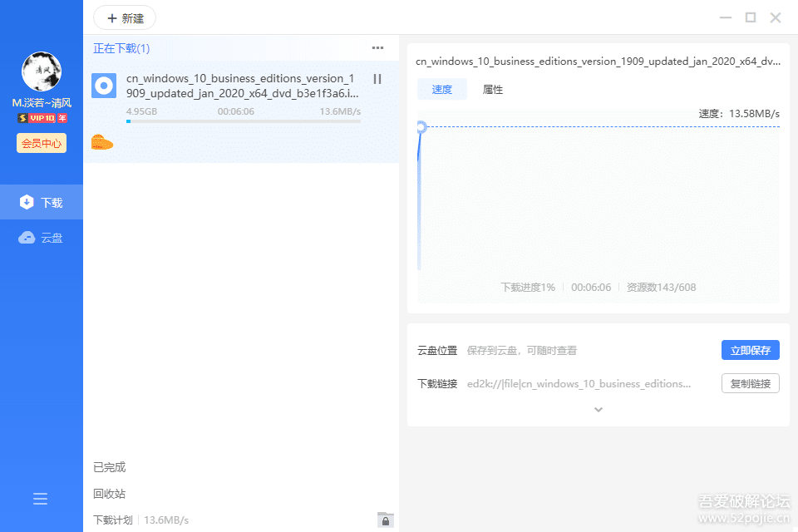Image resolution: width=798 pixels, height=532 pixels.
Task: Switch to the 属性 tab
Action: pos(492,89)
